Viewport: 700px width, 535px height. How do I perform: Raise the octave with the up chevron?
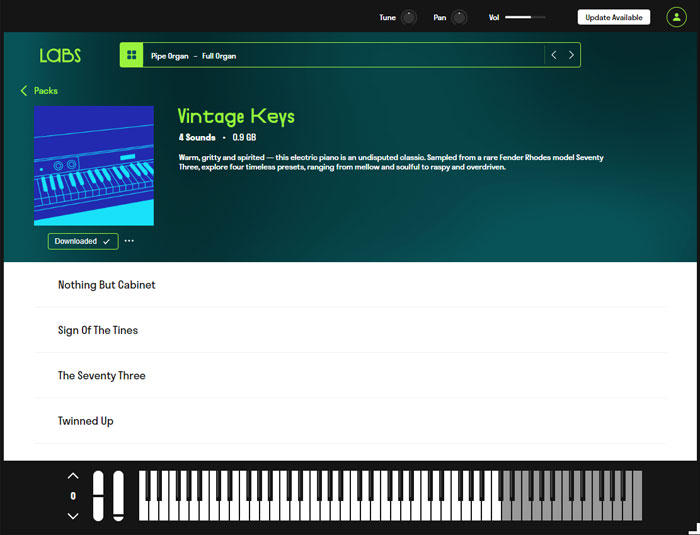pos(73,476)
